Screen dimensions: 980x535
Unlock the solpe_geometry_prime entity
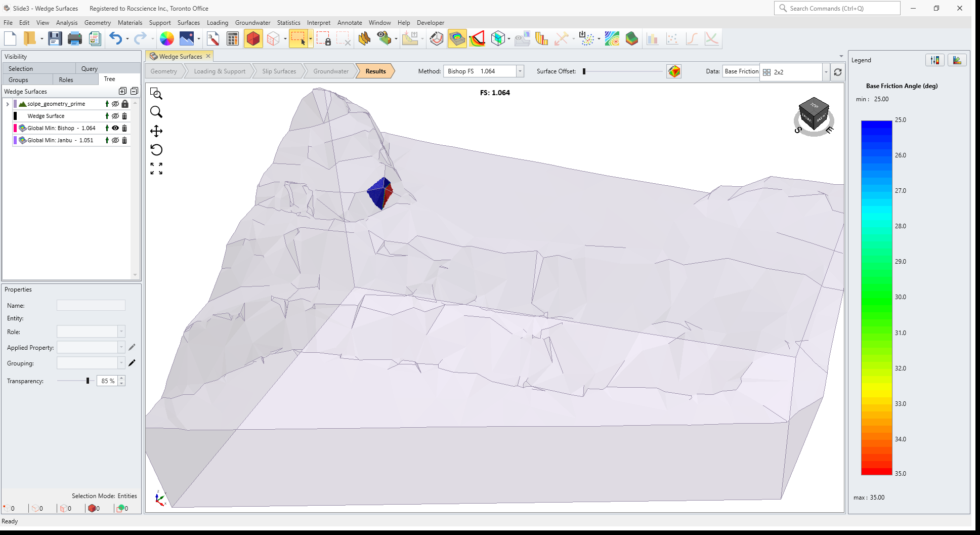pos(125,103)
